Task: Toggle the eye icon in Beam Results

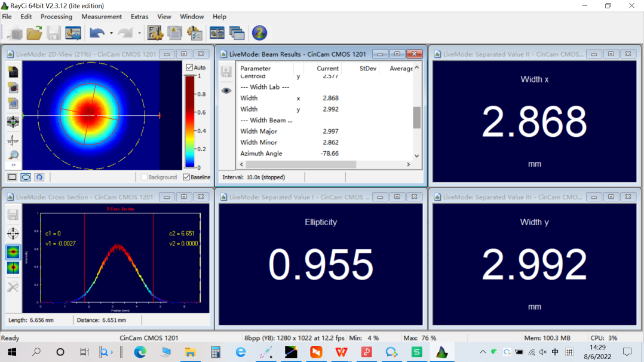Action: coord(226,91)
